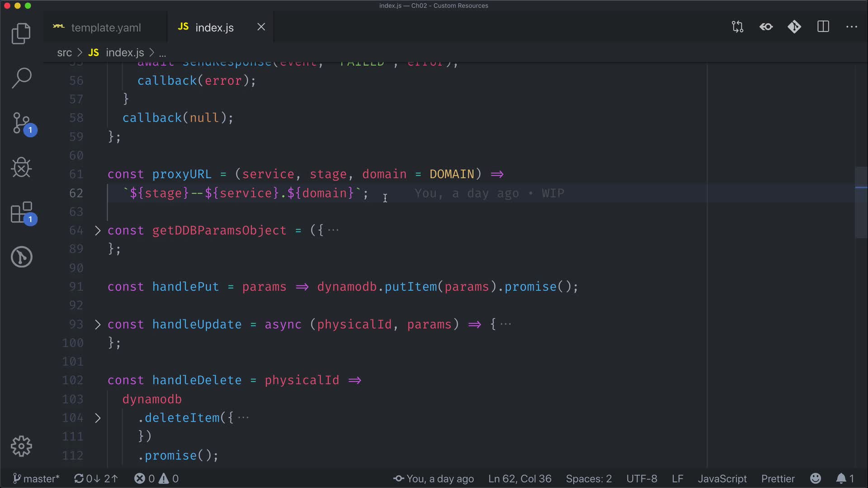Click the minimap scrollbar slider
Viewport: 868px width, 488px height.
[x=861, y=202]
